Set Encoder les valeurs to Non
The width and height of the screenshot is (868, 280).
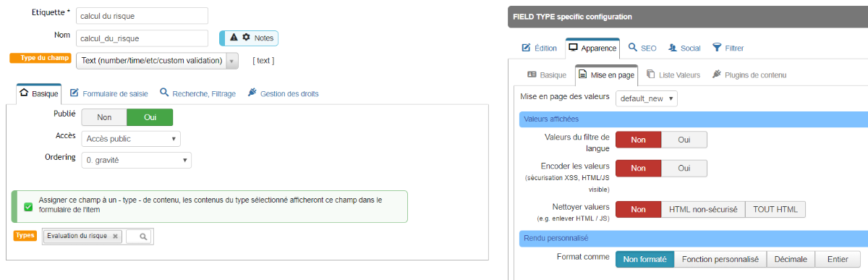coord(638,168)
